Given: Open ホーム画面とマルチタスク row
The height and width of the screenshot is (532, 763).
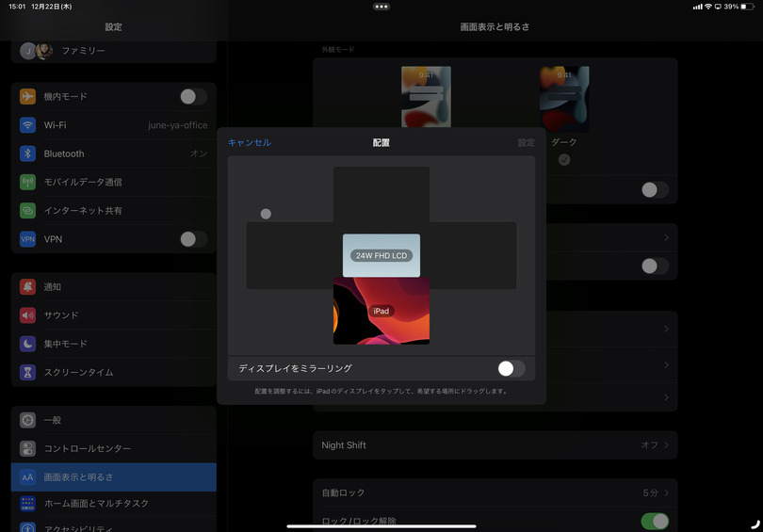Looking at the screenshot, I should [113, 504].
